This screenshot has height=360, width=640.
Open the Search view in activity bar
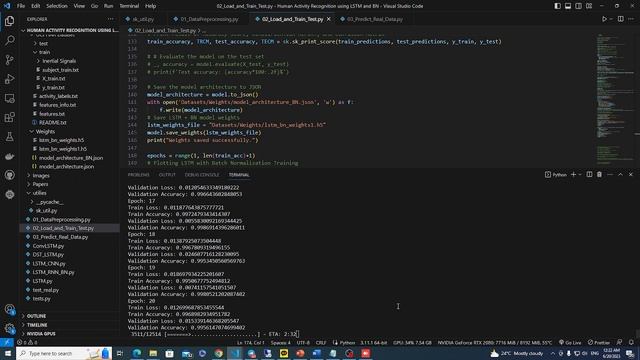click(9, 40)
